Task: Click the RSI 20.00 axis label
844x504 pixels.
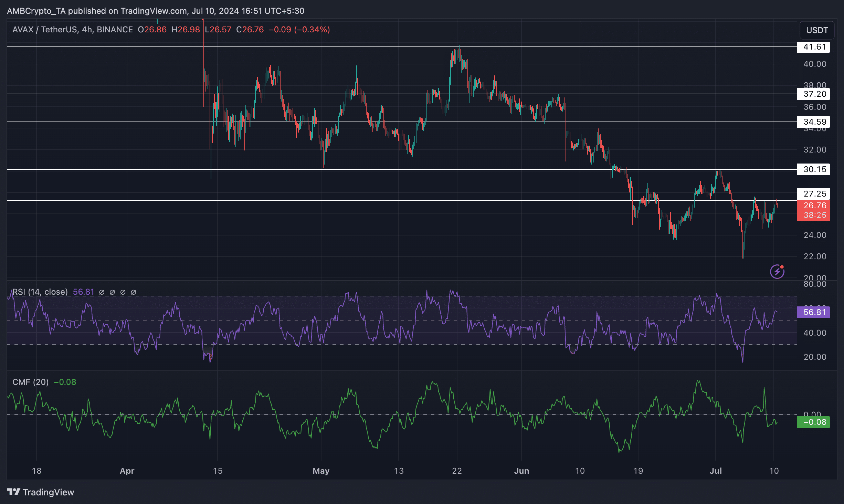Action: (815, 357)
